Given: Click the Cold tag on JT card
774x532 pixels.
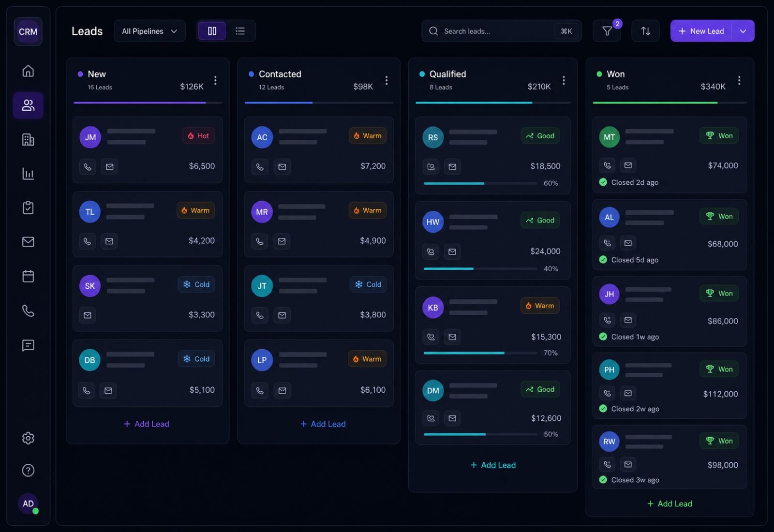Looking at the screenshot, I should [368, 284].
